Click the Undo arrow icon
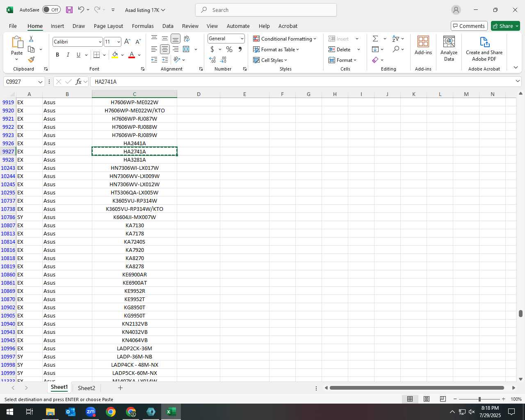The height and width of the screenshot is (420, 525). (81, 10)
